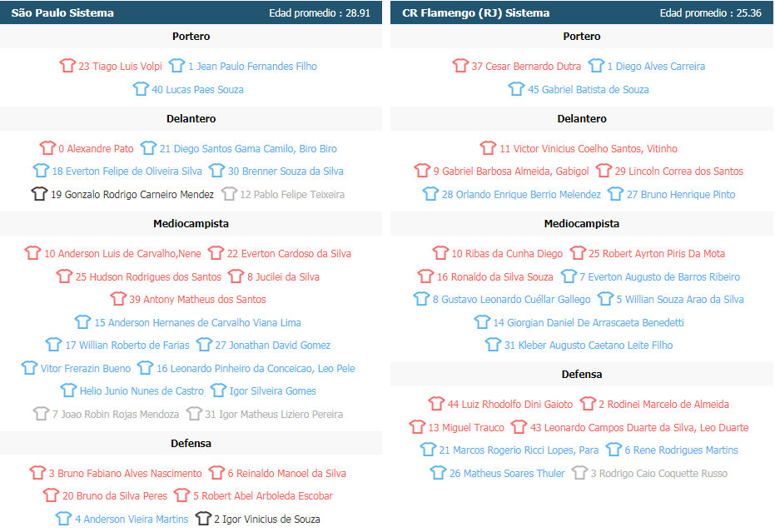The height and width of the screenshot is (532, 775).
Task: Click the blue shirt icon beside Lucas Paes Souza
Action: pos(141,88)
